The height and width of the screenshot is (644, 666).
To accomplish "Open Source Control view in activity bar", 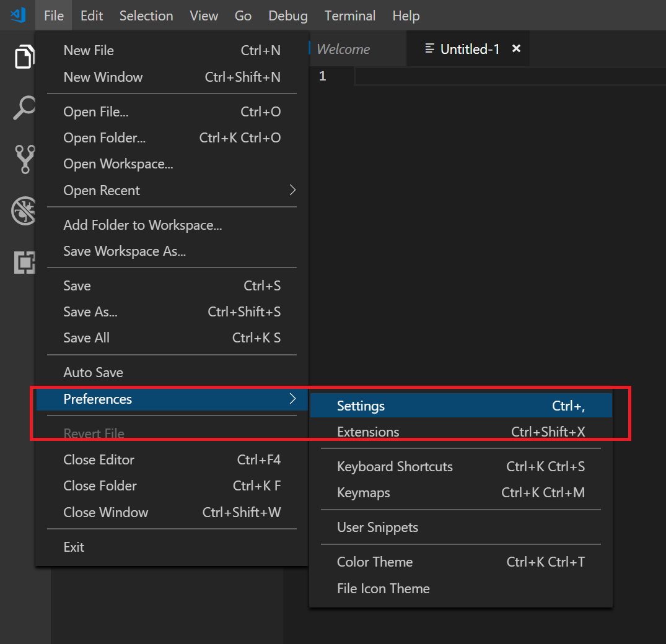I will click(x=25, y=159).
